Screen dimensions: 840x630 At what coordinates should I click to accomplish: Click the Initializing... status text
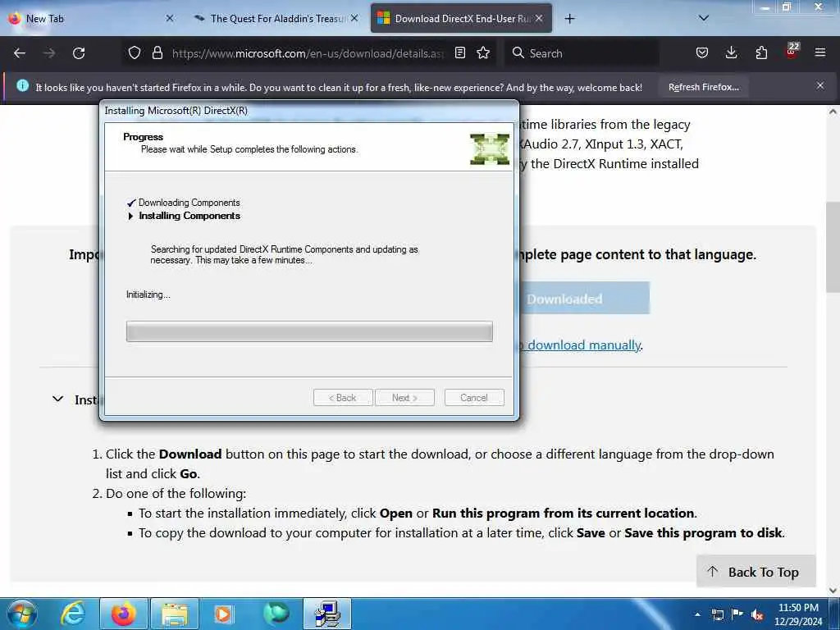[148, 294]
